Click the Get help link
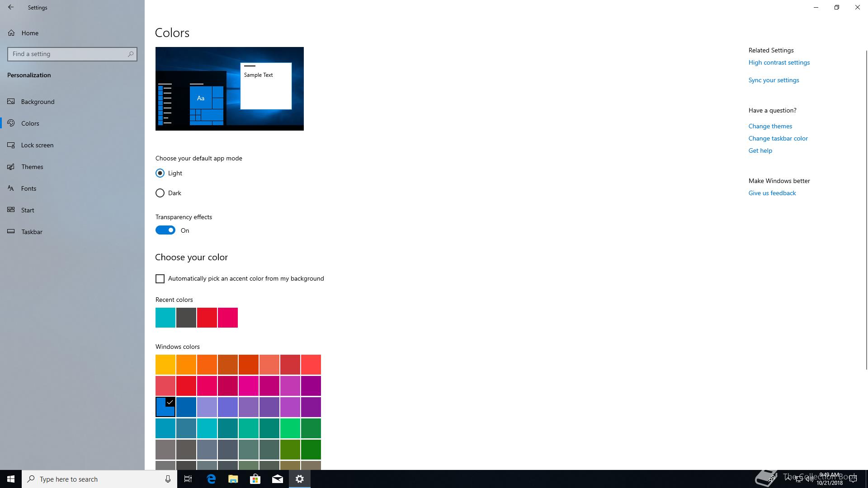Image resolution: width=868 pixels, height=488 pixels. pos(760,150)
